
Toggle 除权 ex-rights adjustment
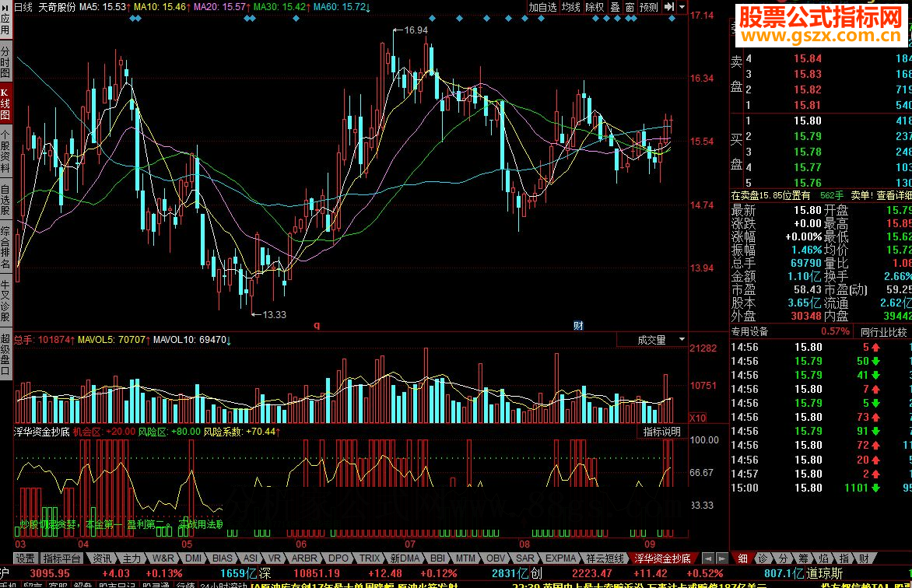pyautogui.click(x=595, y=7)
